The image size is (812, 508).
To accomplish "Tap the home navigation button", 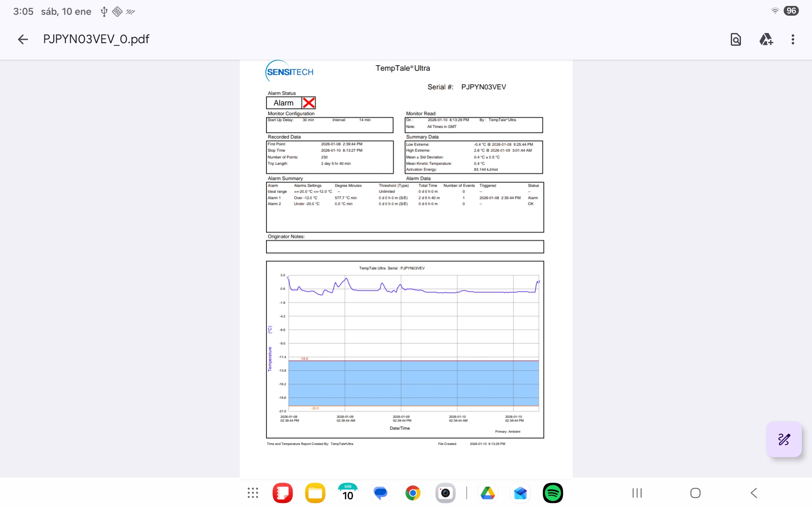I will click(695, 493).
